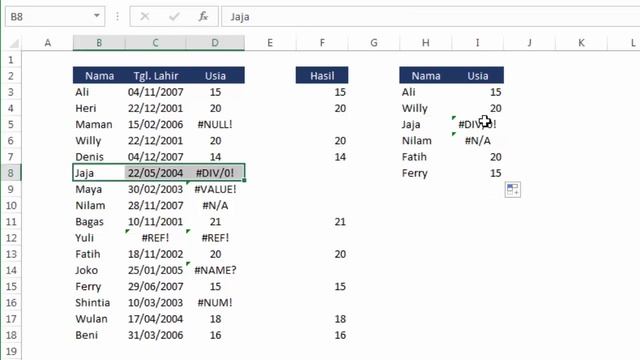Select Hasil value 18 in column F
Screen dimensions: 640x360
coord(322,319)
